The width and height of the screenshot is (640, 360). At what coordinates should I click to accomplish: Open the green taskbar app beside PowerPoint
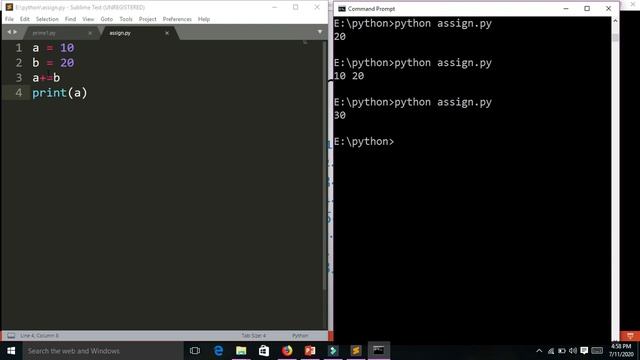click(333, 351)
